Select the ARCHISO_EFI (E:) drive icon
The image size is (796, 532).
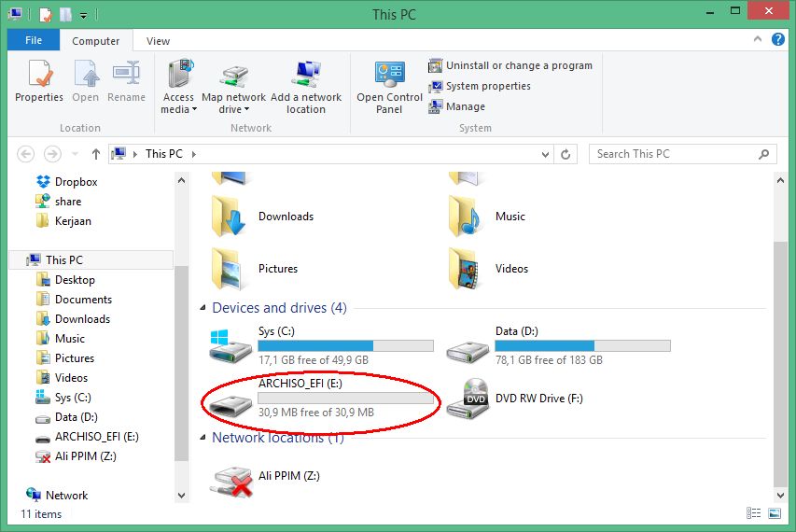[x=230, y=399]
